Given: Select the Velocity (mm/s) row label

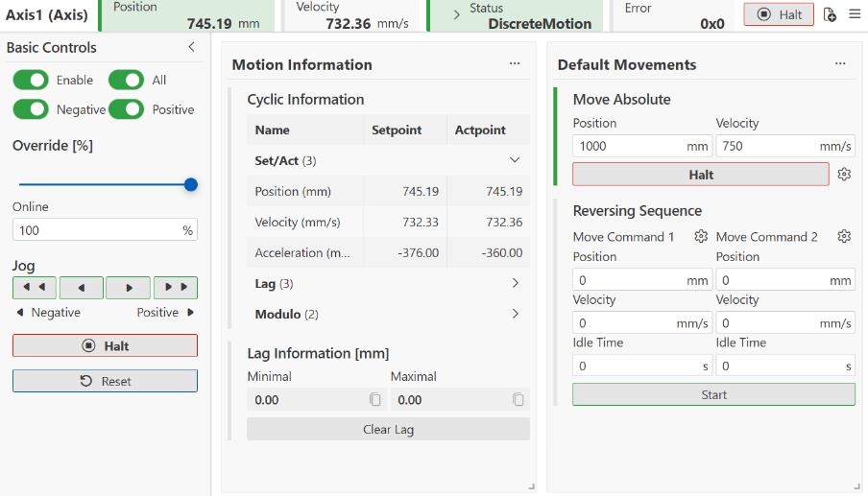Looking at the screenshot, I should coord(298,222).
